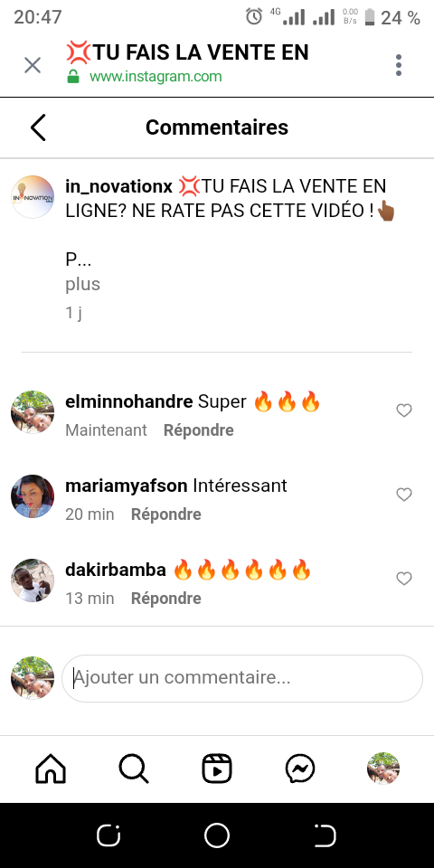This screenshot has height=868, width=434.
Task: Tap the Android home navigation button
Action: 217,835
